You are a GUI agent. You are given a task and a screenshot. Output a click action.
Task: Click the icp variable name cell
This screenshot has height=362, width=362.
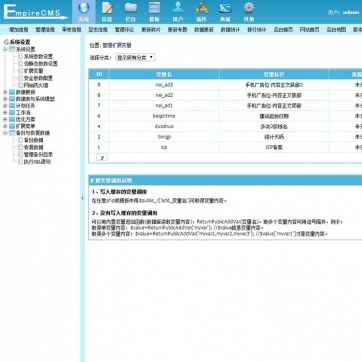[x=164, y=147]
